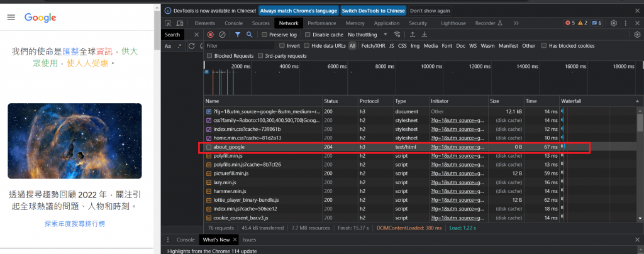The image size is (644, 254).
Task: Click the Google page vertical scrollbar
Action: pos(157,31)
